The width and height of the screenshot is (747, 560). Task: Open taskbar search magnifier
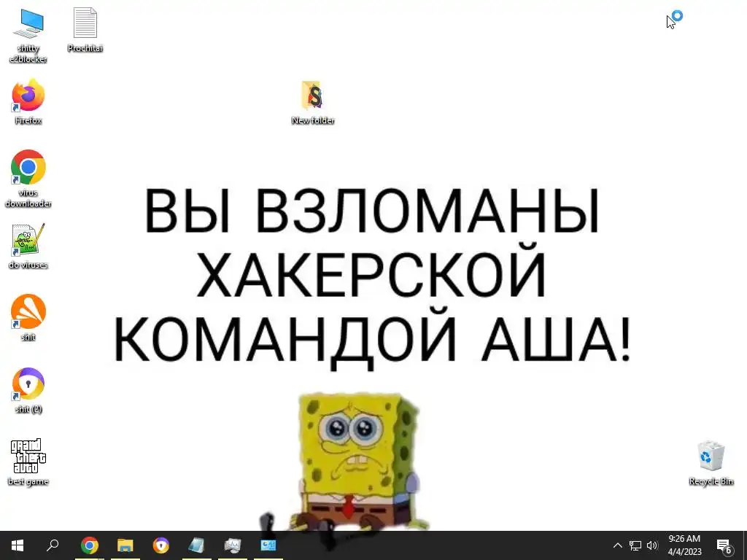(53, 545)
